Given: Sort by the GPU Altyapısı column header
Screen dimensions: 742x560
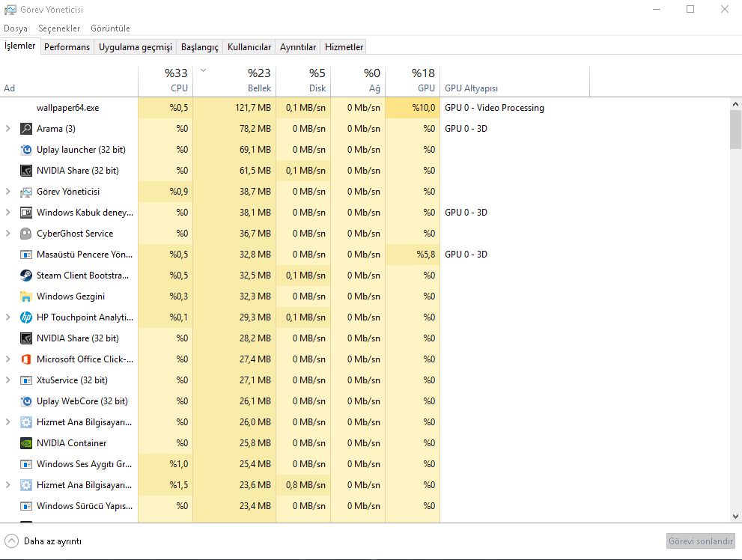Looking at the screenshot, I should point(515,81).
